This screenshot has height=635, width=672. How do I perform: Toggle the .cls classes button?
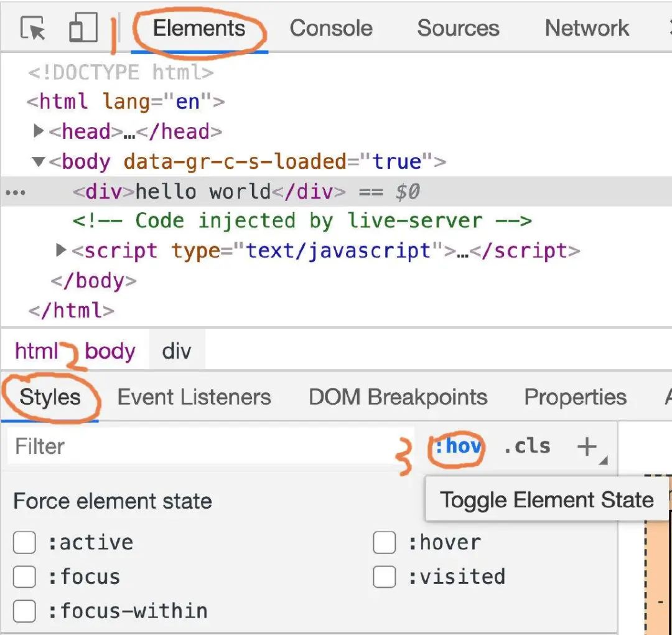point(527,446)
